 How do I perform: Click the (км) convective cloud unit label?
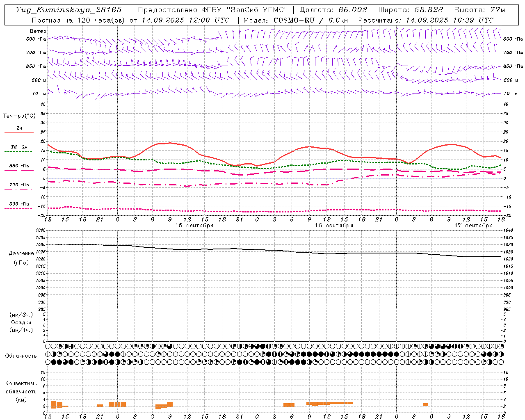click(x=21, y=399)
